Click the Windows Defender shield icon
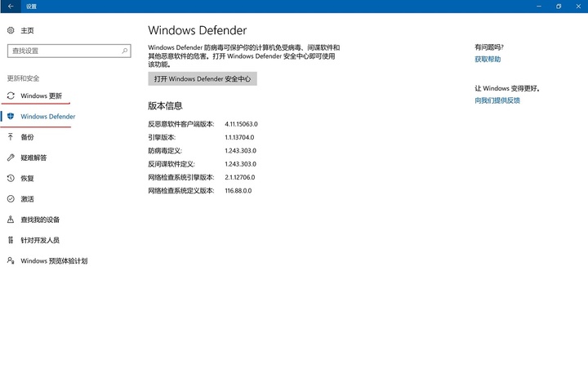588x373 pixels. 11,116
